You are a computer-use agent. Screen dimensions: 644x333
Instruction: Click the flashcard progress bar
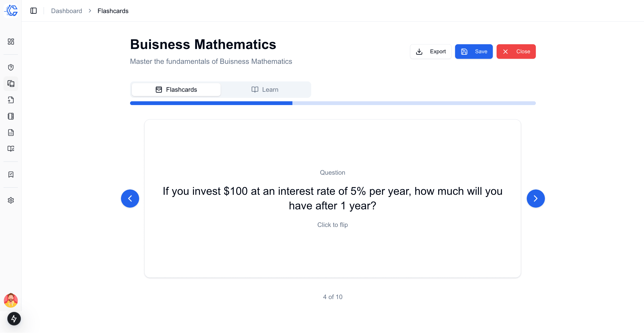click(x=333, y=103)
